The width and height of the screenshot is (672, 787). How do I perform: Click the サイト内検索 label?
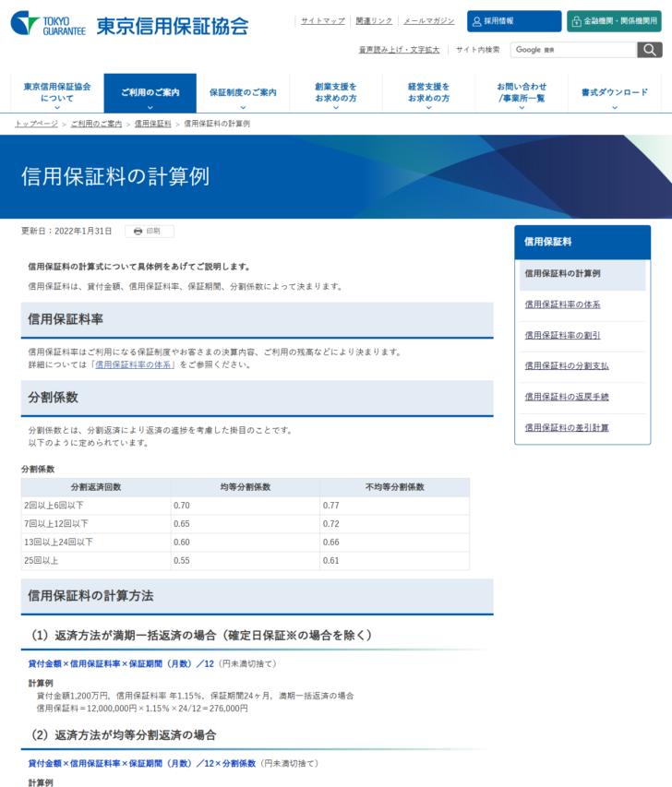pyautogui.click(x=477, y=50)
